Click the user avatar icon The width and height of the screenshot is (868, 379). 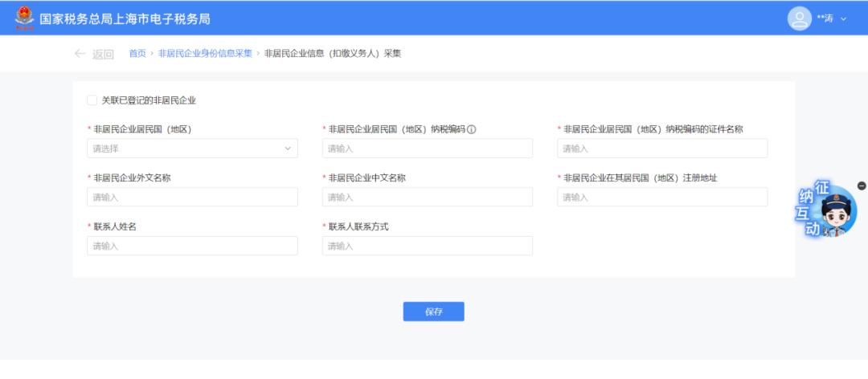tap(799, 18)
